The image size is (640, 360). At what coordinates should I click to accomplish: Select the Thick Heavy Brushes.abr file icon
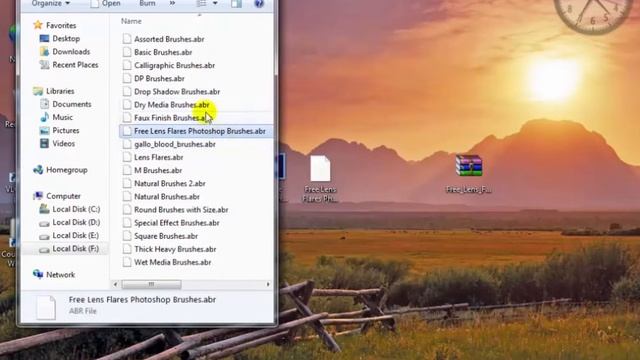pos(127,249)
